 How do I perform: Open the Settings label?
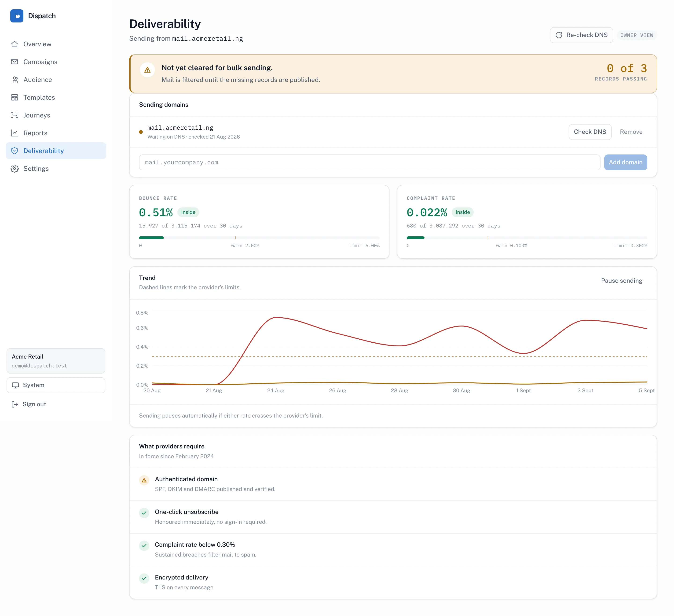click(36, 169)
